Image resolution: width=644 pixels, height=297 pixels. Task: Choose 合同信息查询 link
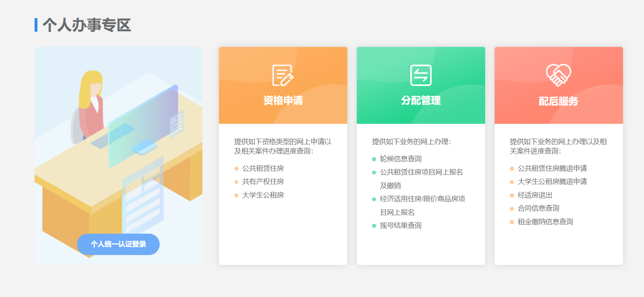click(x=538, y=208)
